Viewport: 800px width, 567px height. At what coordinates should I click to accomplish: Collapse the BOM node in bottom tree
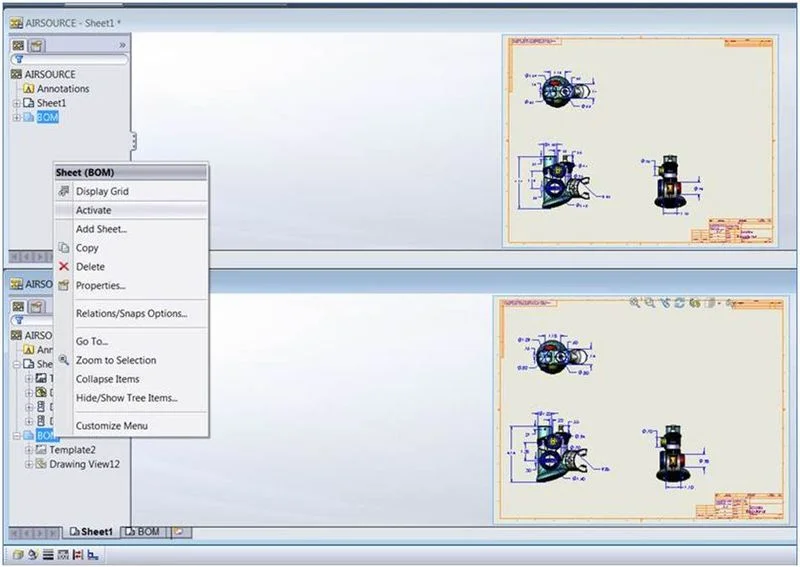[16, 435]
